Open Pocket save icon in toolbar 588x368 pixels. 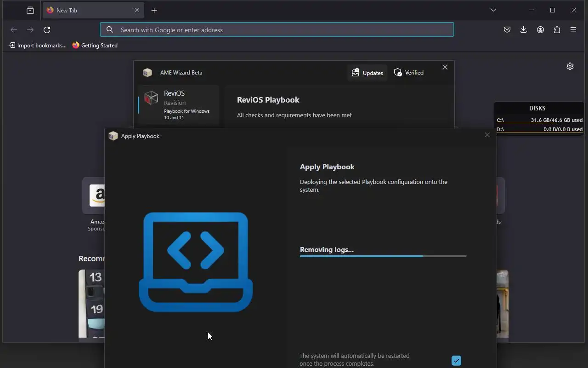click(507, 29)
